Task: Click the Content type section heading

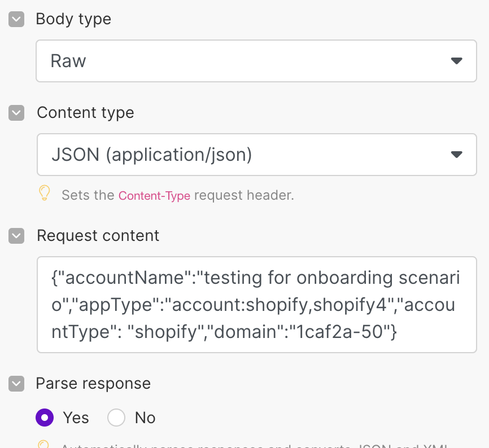Action: tap(85, 113)
